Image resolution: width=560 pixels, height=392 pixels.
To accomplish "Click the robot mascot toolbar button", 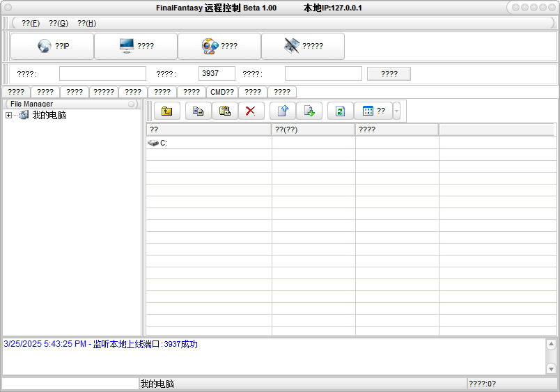I will [x=219, y=46].
